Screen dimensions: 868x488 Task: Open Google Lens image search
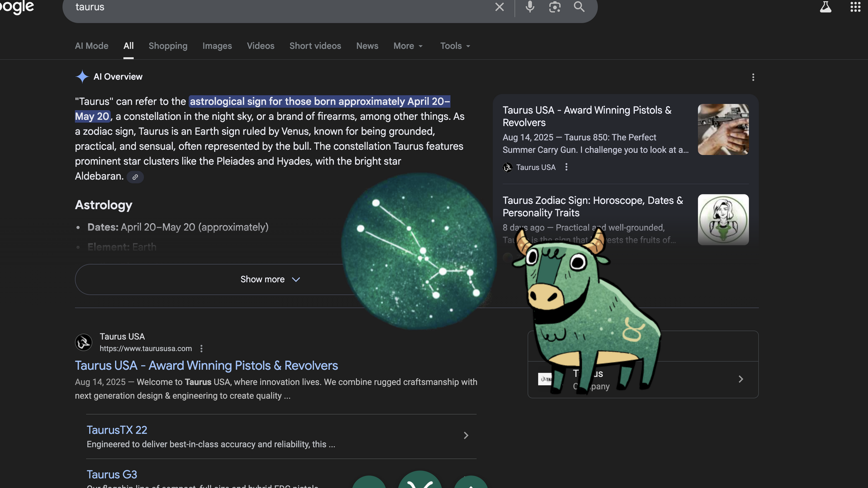(x=555, y=7)
